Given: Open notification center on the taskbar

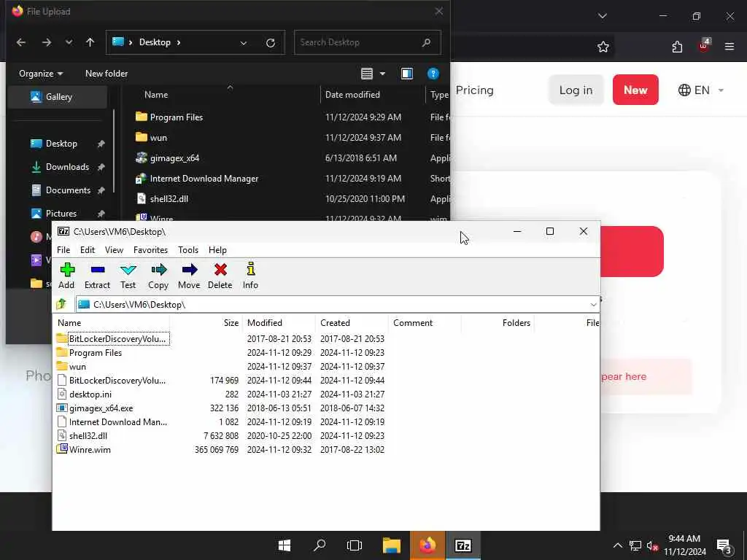Looking at the screenshot, I should pyautogui.click(x=724, y=545).
